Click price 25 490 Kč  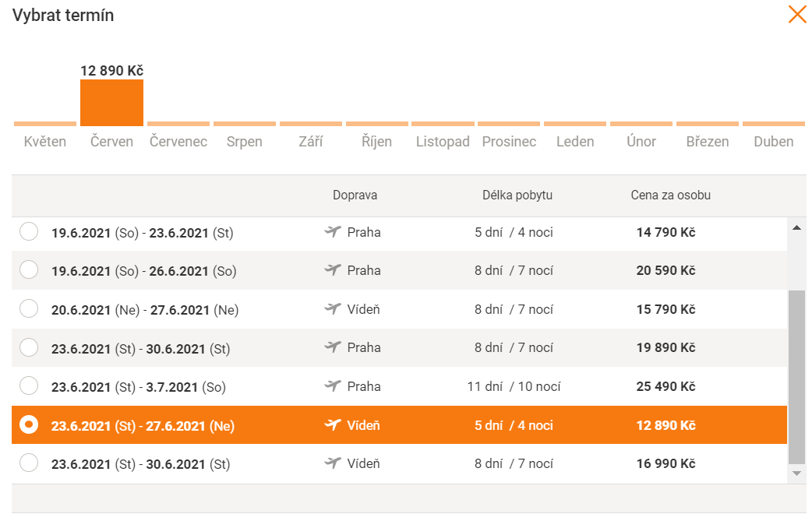[x=666, y=386]
